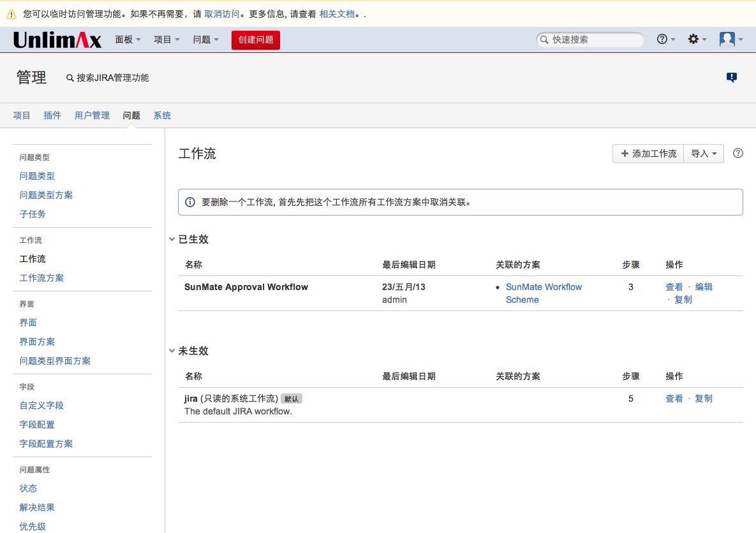Click the workflow help icon beside 导入
Image resolution: width=756 pixels, height=533 pixels.
coord(738,154)
